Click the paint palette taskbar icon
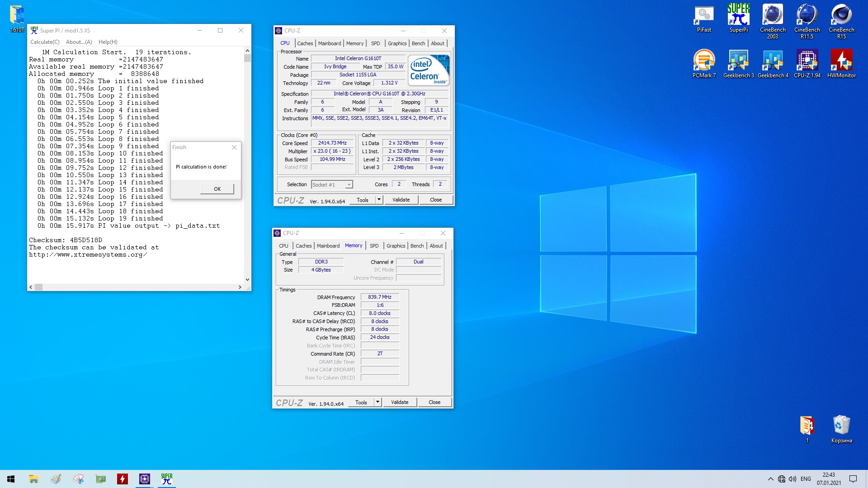This screenshot has height=488, width=868. 56,479
